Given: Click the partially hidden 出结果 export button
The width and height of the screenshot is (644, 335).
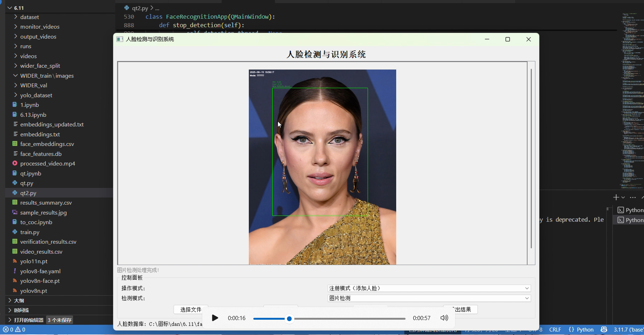Looking at the screenshot, I should point(460,310).
